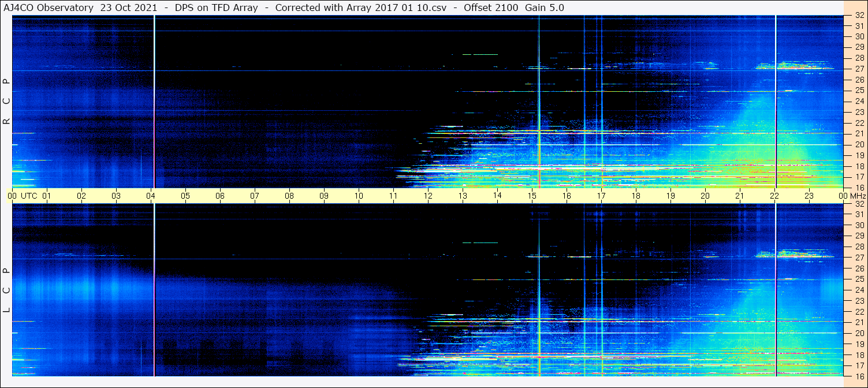This screenshot has width=868, height=388.
Task: Click the 22 hour marker on the time axis
Action: coord(774,196)
